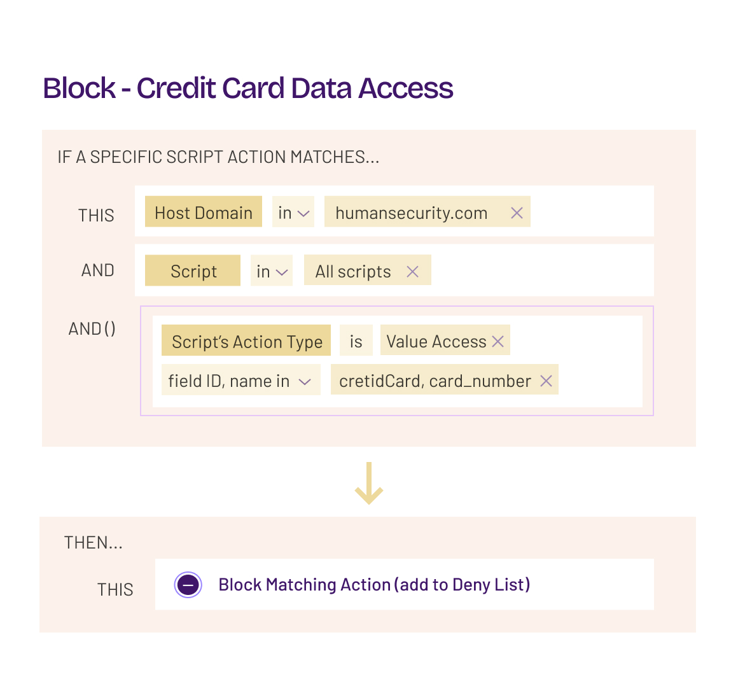Click the Value Access value text
738x700 pixels.
(x=436, y=342)
